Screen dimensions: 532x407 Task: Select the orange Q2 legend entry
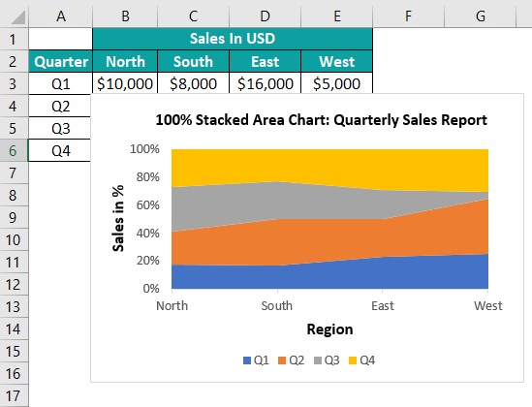[291, 360]
